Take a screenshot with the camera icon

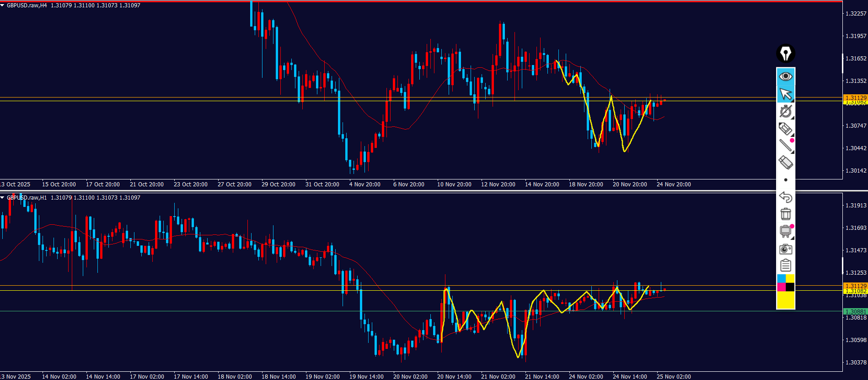tap(785, 249)
